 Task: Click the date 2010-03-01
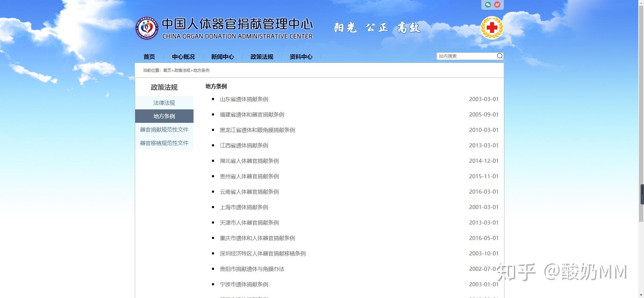[484, 130]
